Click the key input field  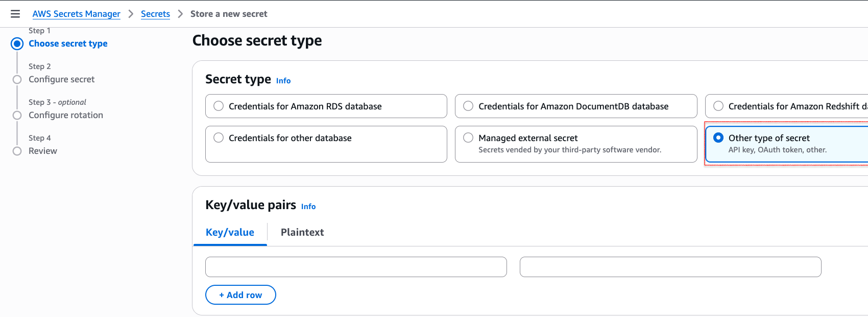[x=356, y=266]
